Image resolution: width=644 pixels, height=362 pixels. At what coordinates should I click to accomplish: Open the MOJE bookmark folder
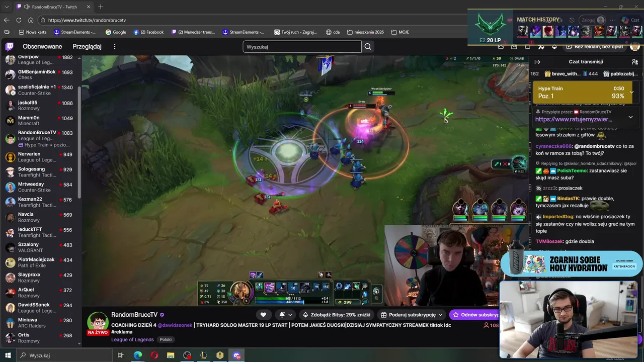[x=400, y=32]
